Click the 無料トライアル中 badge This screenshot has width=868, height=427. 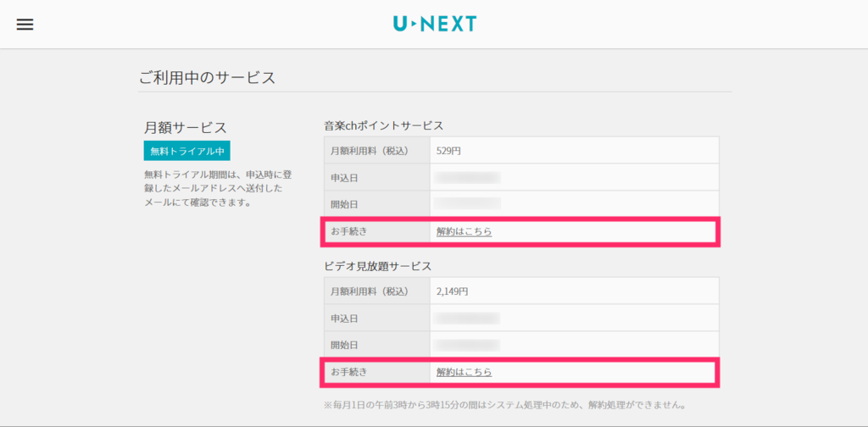(x=186, y=151)
